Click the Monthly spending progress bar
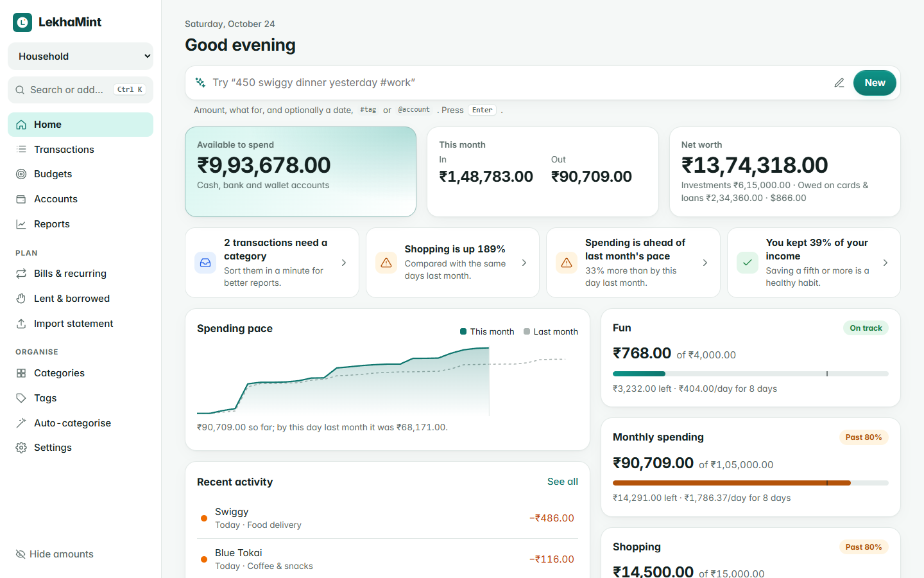 (x=751, y=483)
